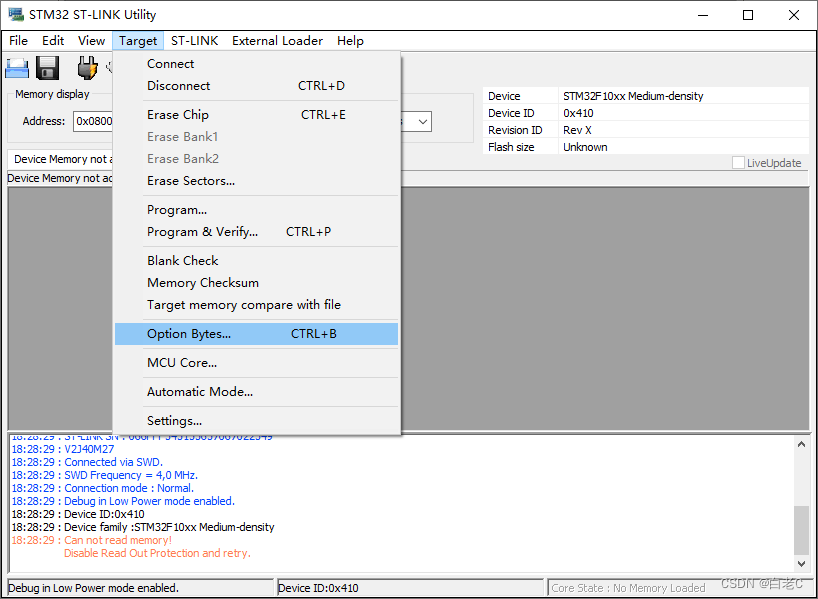Select MCU Core from the Target menu

point(182,362)
